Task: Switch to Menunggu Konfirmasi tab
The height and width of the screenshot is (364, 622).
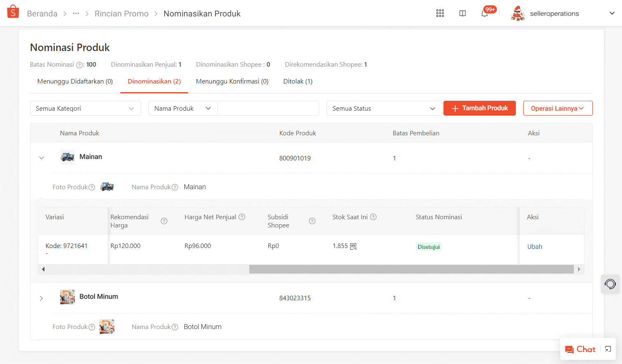Action: tap(232, 81)
